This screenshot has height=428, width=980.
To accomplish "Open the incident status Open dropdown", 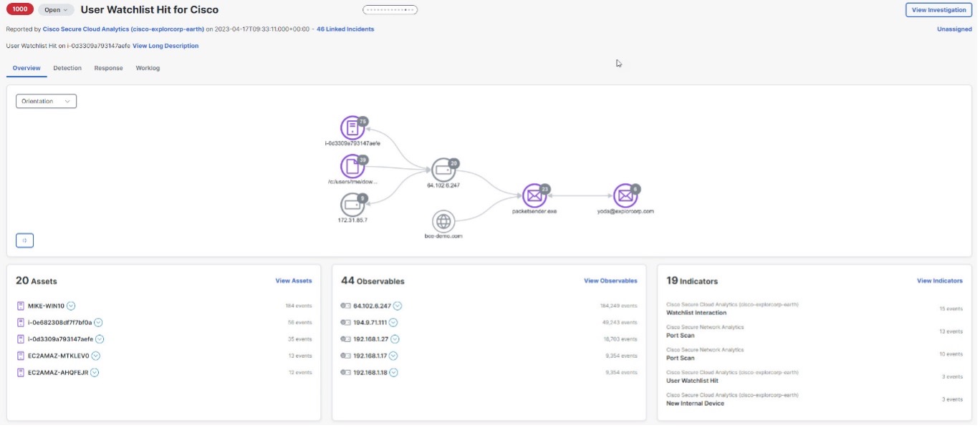I will pyautogui.click(x=56, y=10).
